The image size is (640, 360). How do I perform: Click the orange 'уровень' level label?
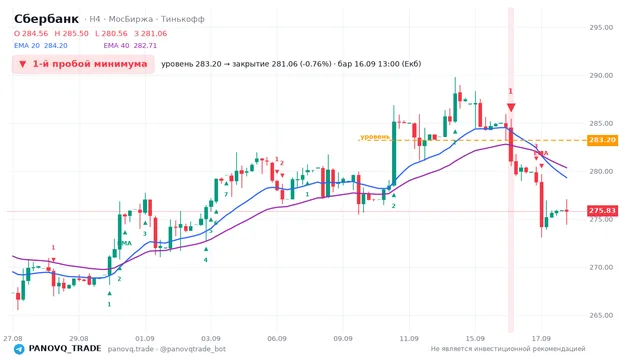pos(375,136)
